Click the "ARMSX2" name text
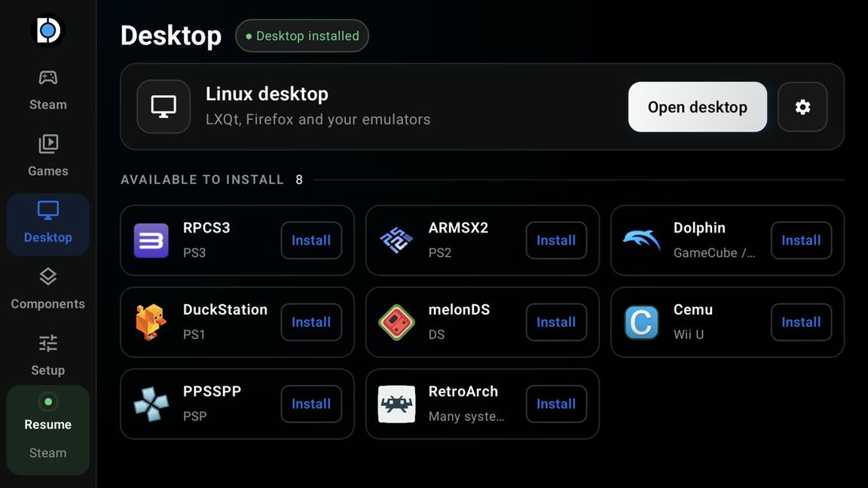This screenshot has width=868, height=488. pos(458,228)
